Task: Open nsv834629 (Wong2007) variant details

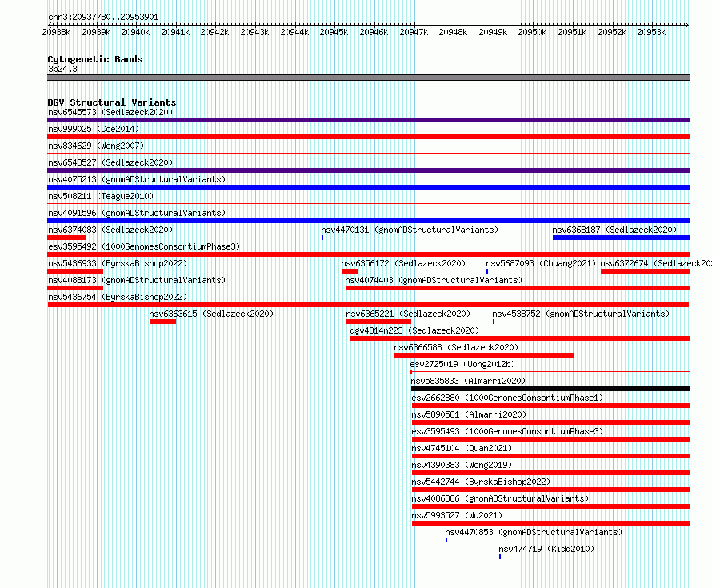Action: tap(96, 146)
